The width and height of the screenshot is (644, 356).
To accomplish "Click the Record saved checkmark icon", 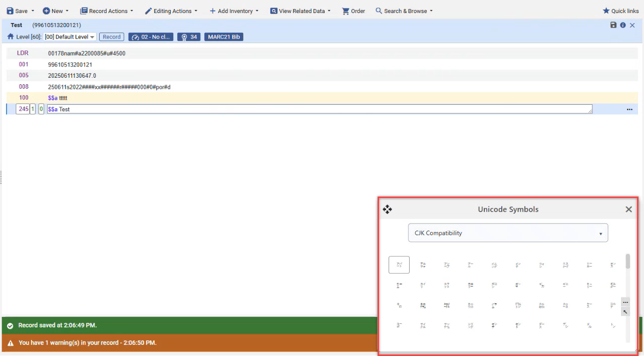I will 10,325.
